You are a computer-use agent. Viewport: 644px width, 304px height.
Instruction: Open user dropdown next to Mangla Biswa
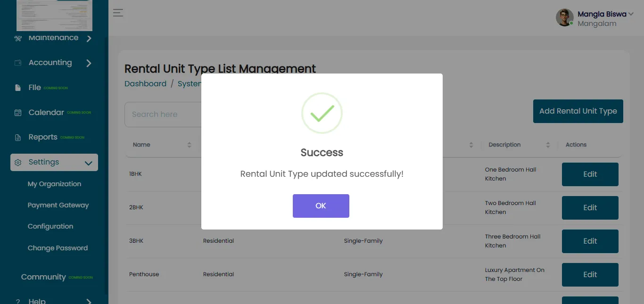[x=631, y=14]
